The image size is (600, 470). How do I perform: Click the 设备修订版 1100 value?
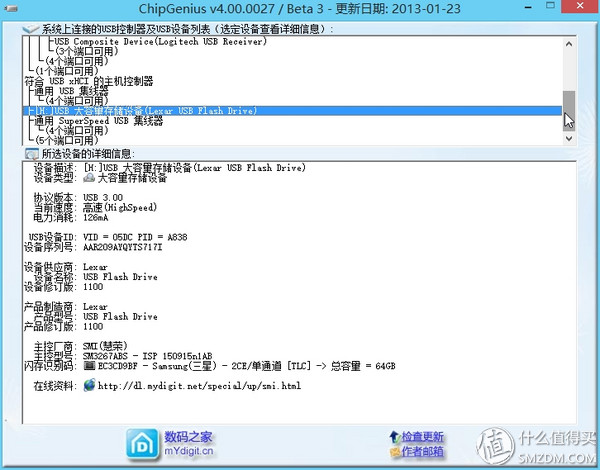93,287
